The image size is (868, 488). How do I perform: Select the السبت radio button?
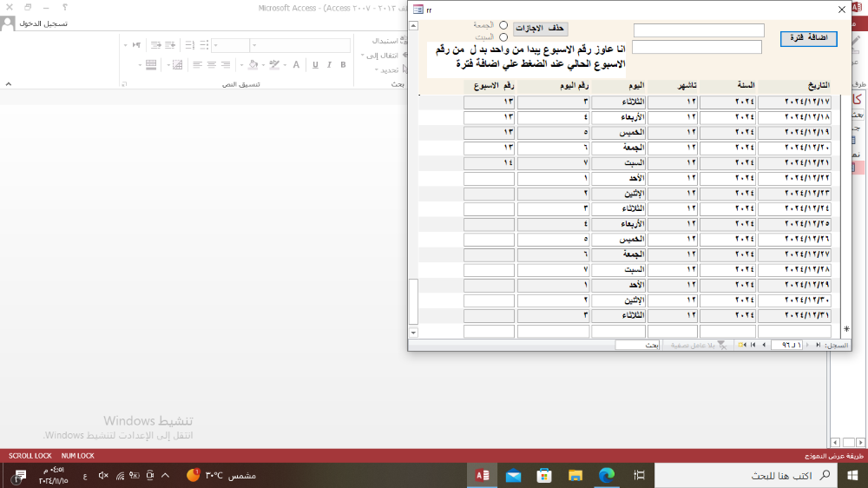point(503,37)
